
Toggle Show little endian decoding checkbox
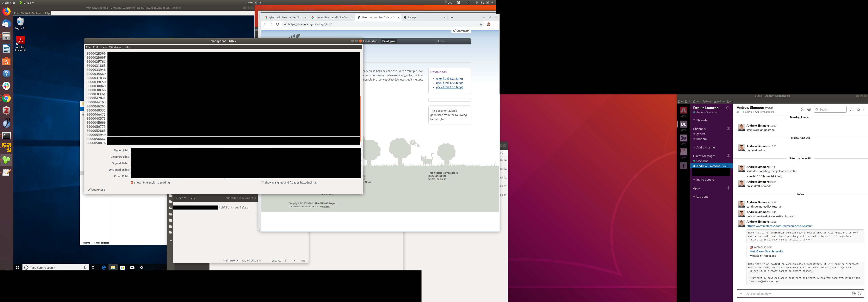coord(132,183)
